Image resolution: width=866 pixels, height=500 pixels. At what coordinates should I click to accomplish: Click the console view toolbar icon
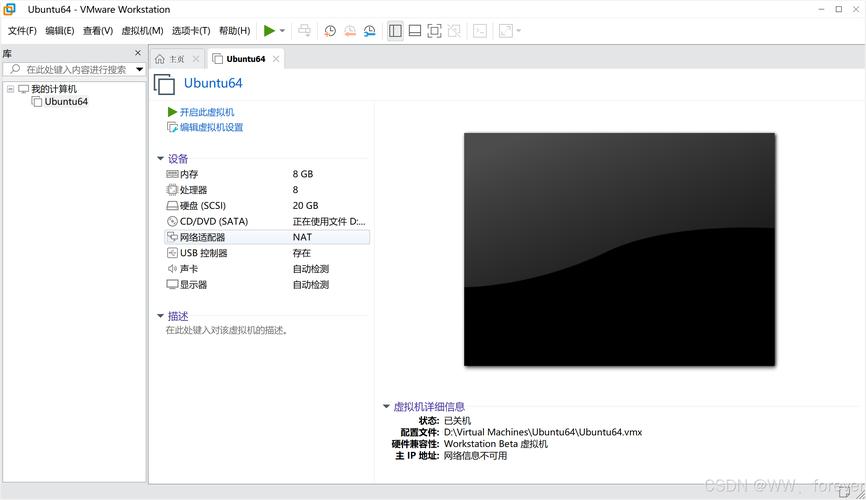coord(480,31)
